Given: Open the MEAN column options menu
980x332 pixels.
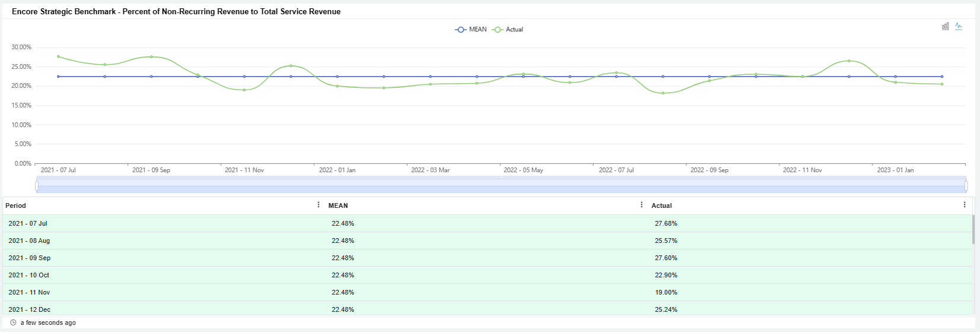Looking at the screenshot, I should point(642,205).
